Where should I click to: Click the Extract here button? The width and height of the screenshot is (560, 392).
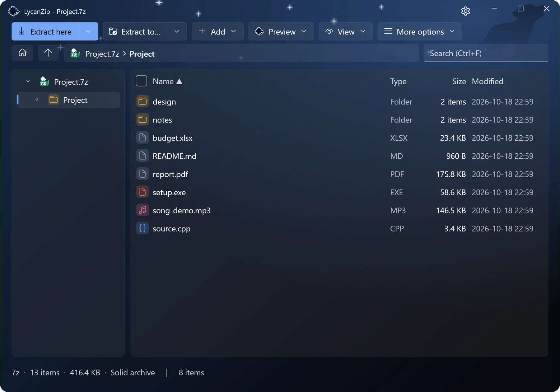(45, 31)
